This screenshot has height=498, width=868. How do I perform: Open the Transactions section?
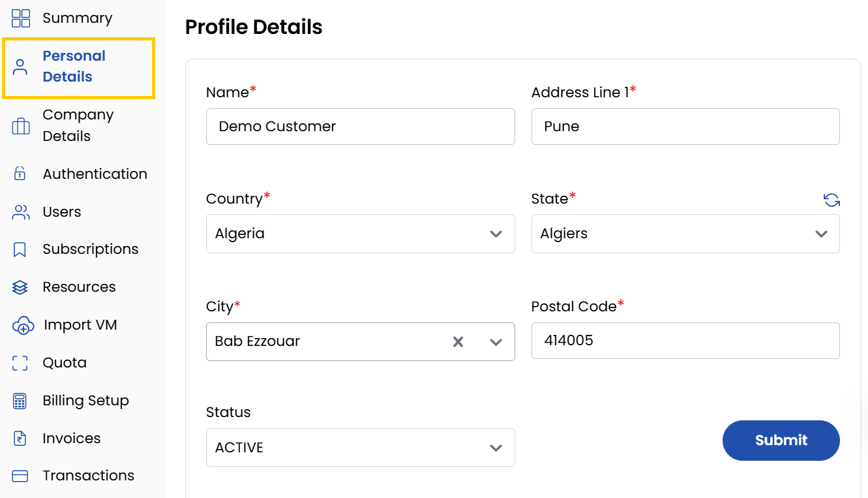88,475
